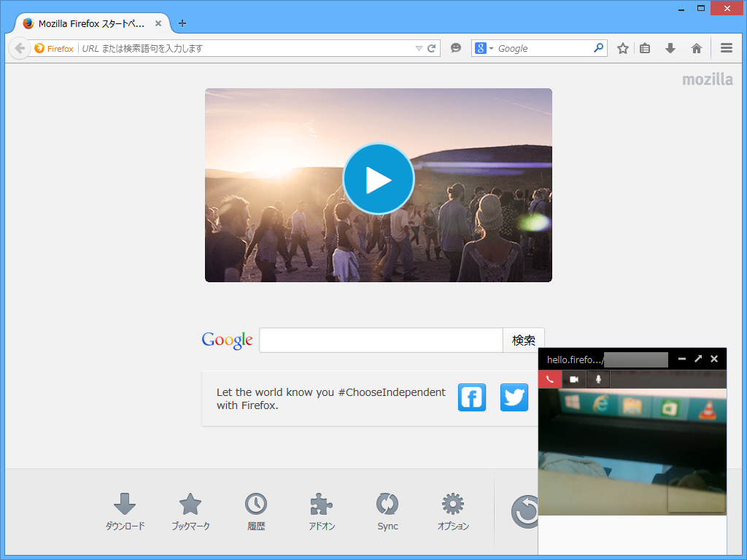Open ブックマーク bookmarks shortcut
Screen dimensions: 747x560
pyautogui.click(x=190, y=512)
